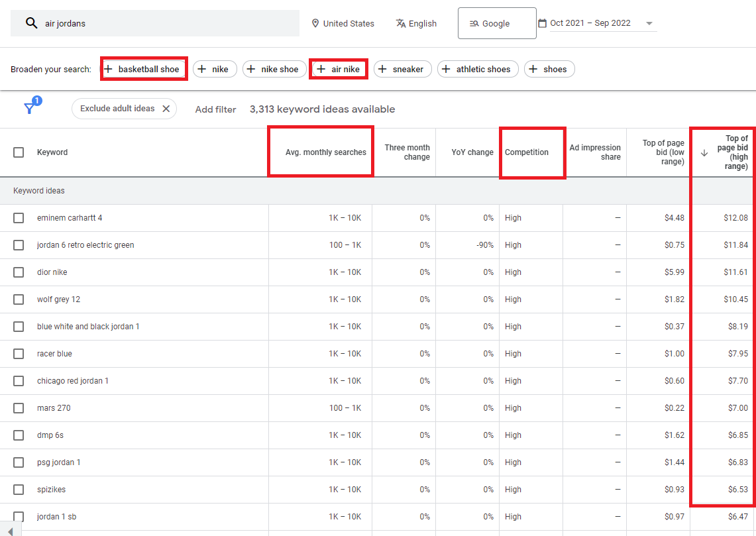Expand the Oct 2021 – Sep 2022 dropdown
756x536 pixels.
pyautogui.click(x=649, y=23)
